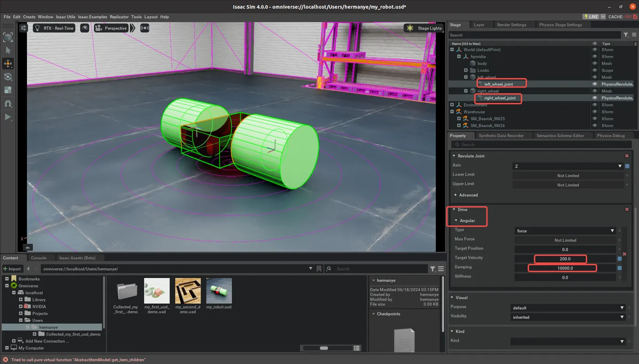Open the Stage Lights menu
Viewport: 639px width, 364px height.
424,28
